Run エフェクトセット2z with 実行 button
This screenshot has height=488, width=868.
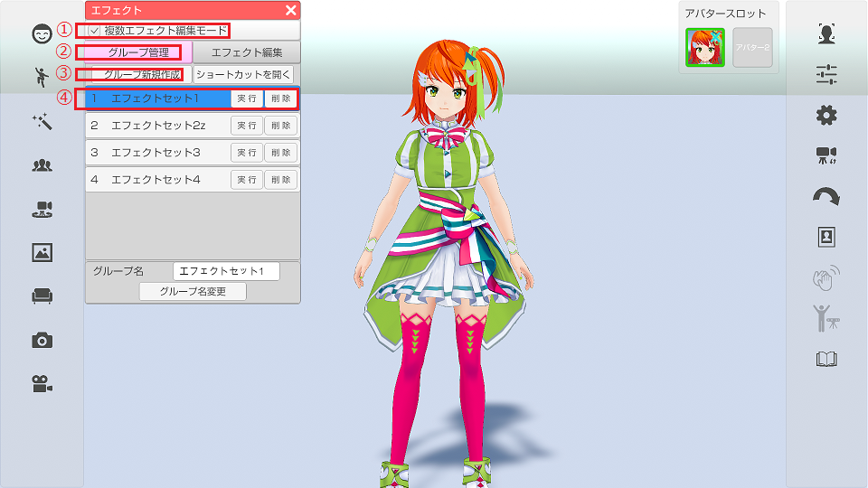pyautogui.click(x=247, y=126)
